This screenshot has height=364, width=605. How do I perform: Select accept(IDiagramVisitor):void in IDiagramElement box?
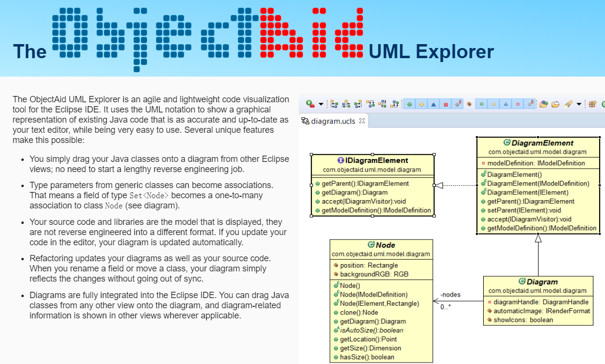tap(363, 201)
